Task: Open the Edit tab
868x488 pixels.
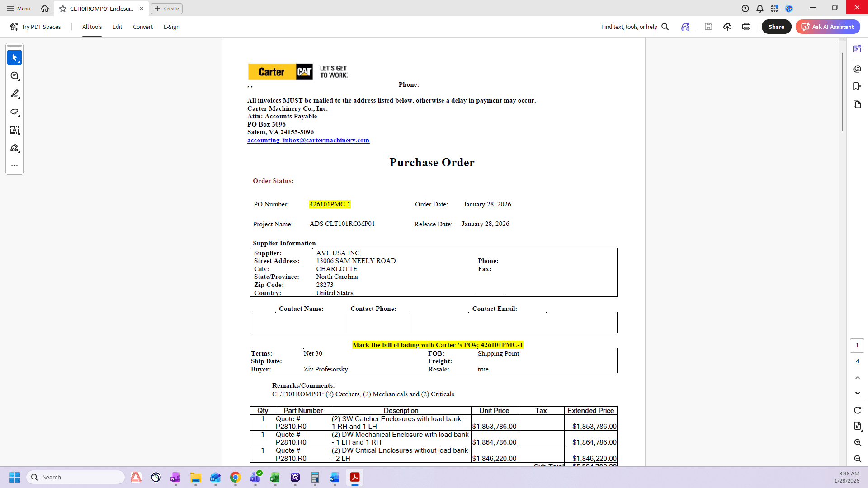Action: point(117,27)
